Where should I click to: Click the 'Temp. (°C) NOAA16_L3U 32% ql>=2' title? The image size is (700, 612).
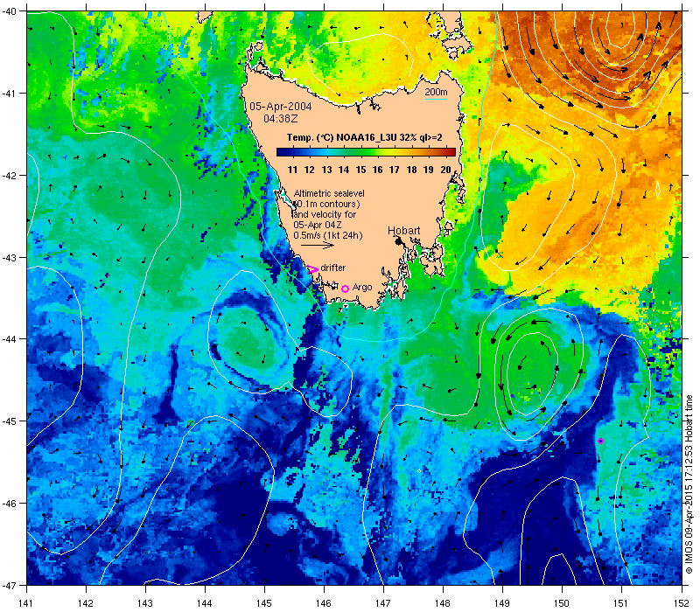click(364, 137)
